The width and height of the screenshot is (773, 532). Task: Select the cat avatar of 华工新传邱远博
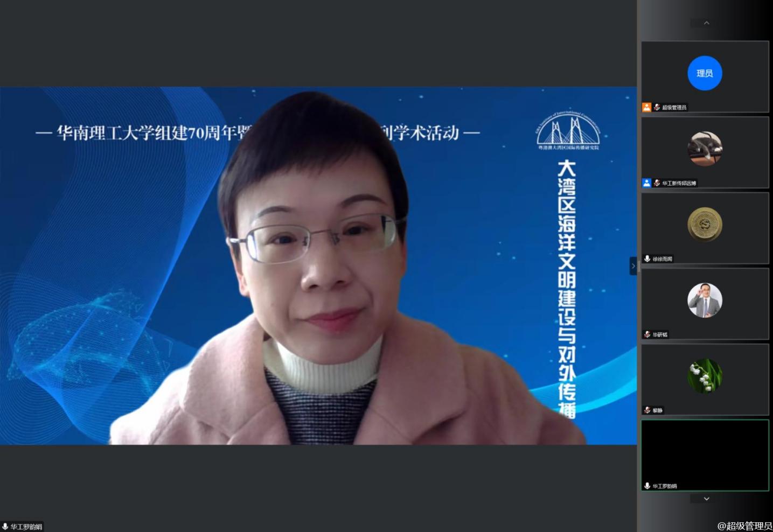705,149
